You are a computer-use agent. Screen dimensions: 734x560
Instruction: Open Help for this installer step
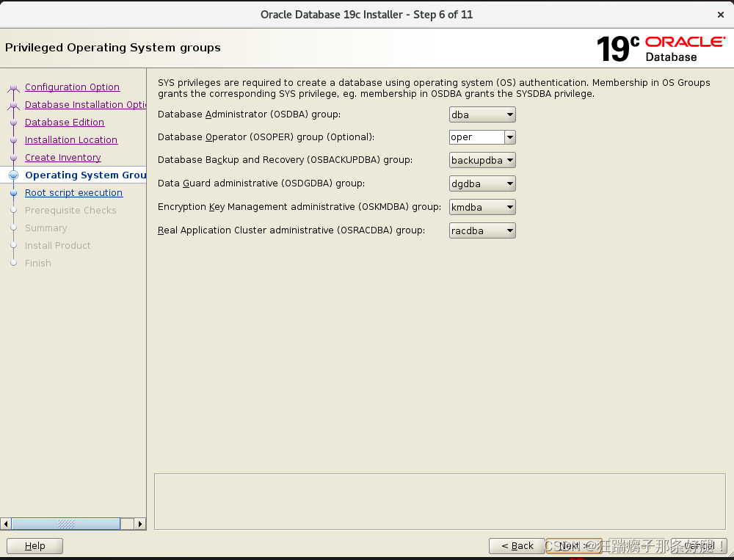34,546
